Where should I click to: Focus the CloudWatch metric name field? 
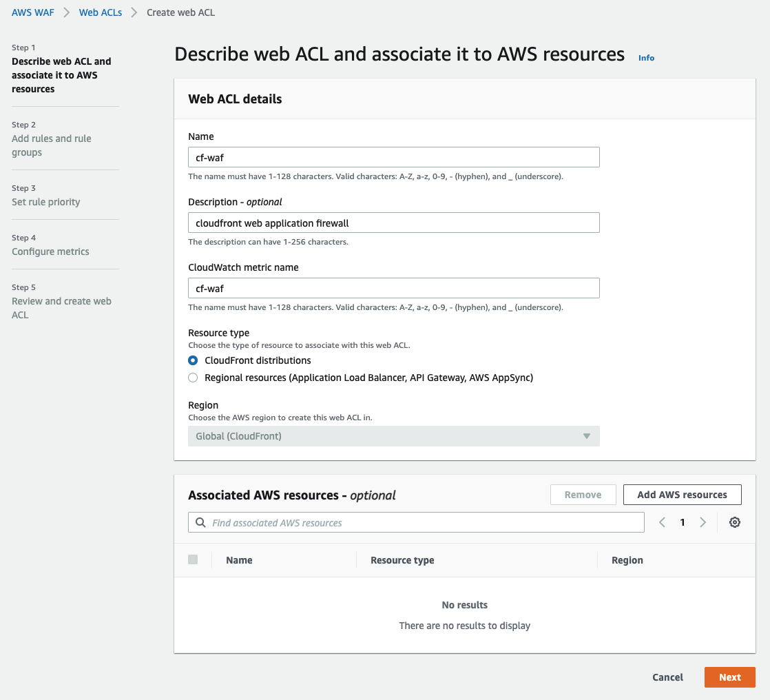[x=394, y=288]
